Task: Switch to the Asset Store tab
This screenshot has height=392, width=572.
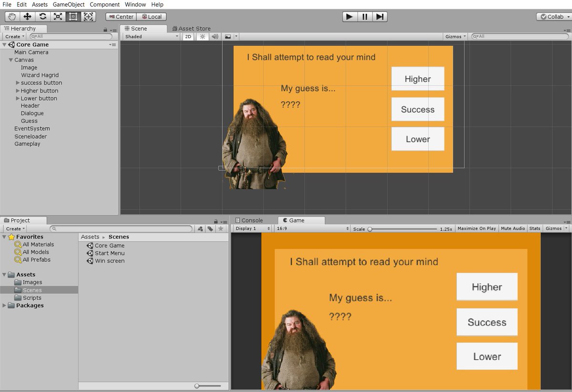Action: click(x=191, y=29)
